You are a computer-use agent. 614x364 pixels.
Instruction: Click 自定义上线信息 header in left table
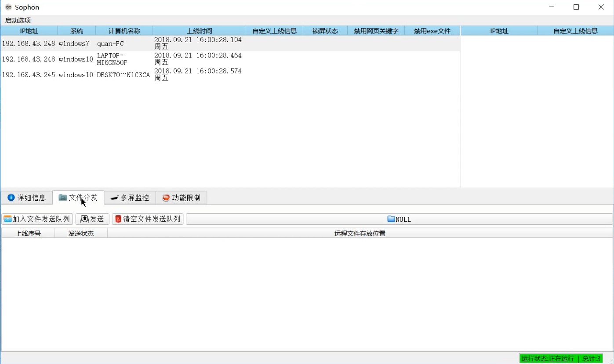tap(275, 31)
